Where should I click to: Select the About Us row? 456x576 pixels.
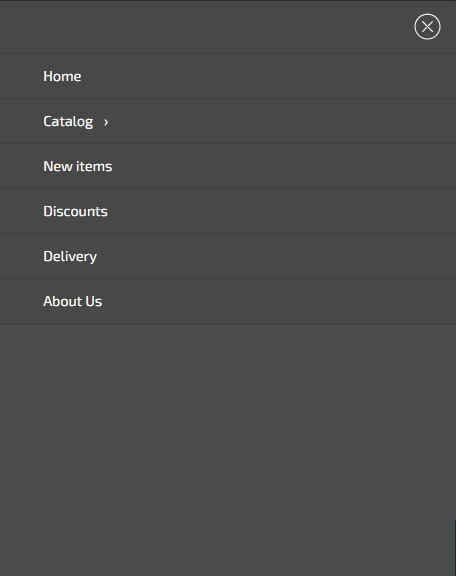point(228,302)
